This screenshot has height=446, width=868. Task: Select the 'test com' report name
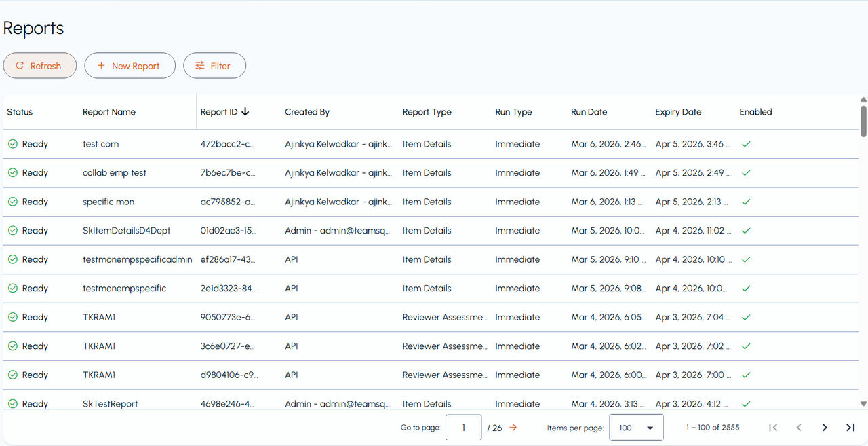pyautogui.click(x=100, y=144)
